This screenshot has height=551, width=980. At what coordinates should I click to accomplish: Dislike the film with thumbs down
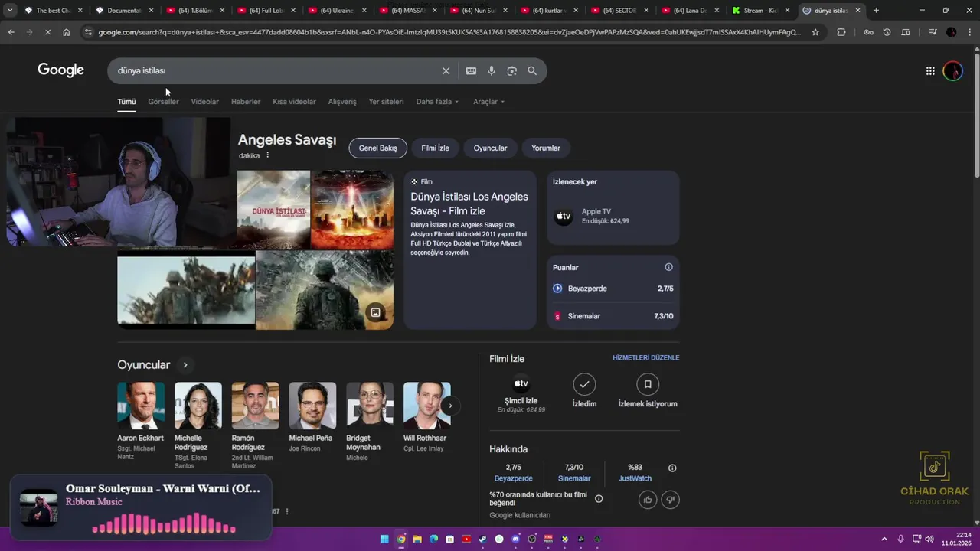670,500
